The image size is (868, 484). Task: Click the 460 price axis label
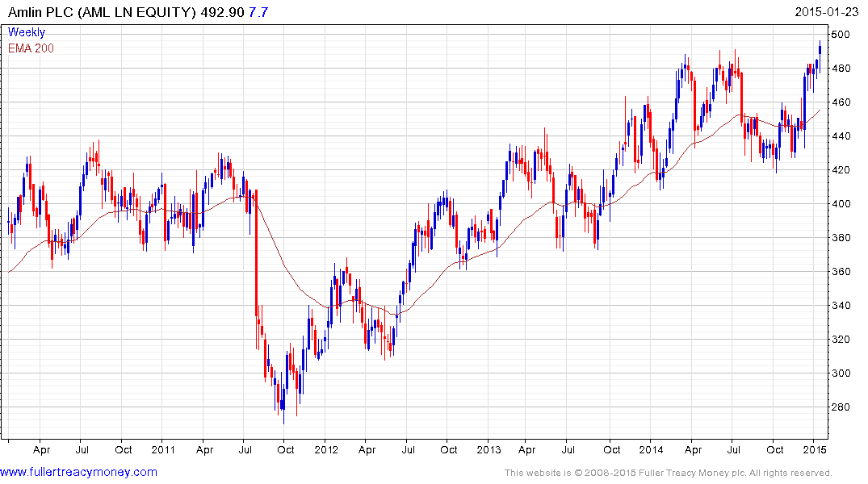841,102
